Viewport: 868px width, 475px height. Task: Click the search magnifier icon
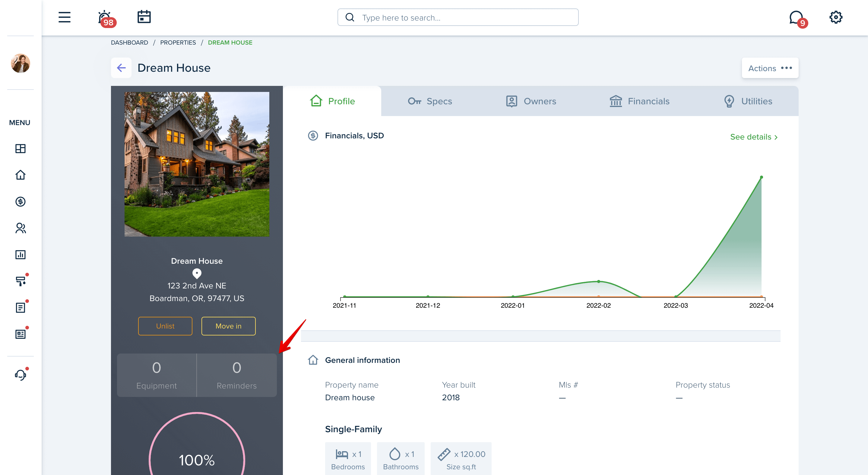pyautogui.click(x=350, y=17)
